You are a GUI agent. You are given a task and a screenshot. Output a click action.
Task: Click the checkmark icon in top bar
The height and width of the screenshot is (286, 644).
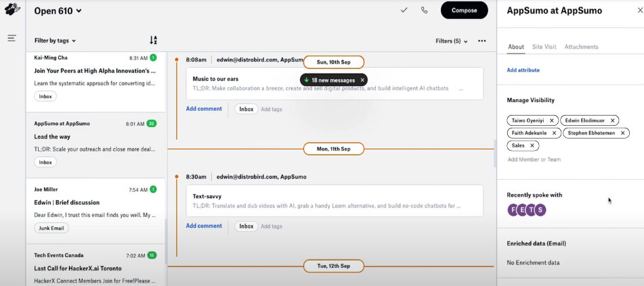(x=404, y=10)
